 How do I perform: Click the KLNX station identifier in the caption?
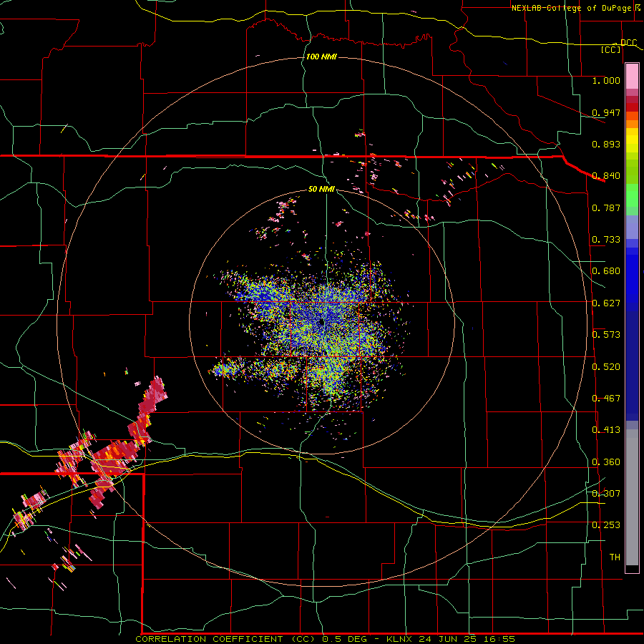401,639
